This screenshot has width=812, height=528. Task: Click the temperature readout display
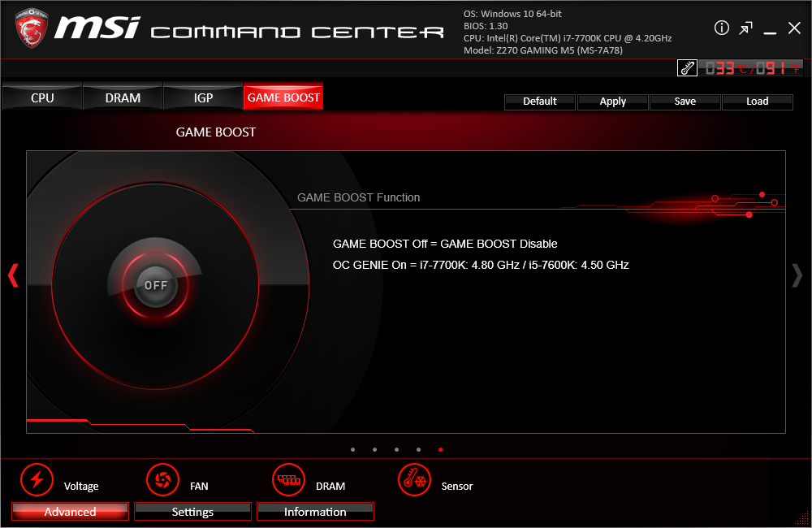[751, 68]
